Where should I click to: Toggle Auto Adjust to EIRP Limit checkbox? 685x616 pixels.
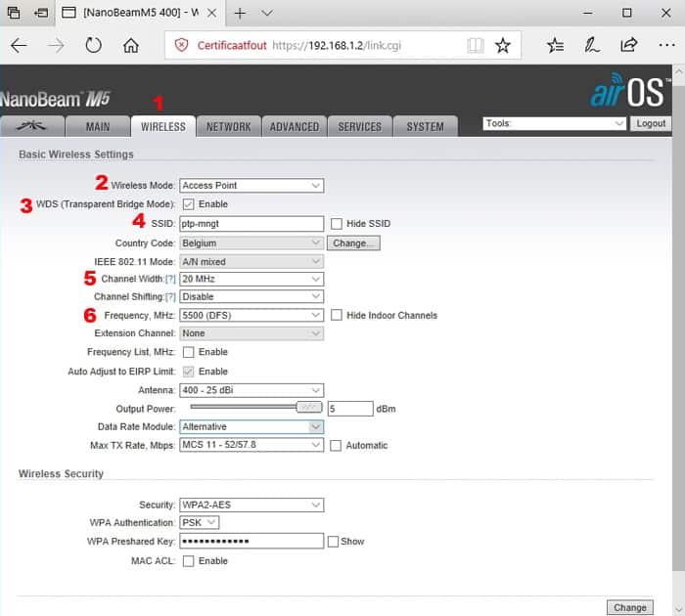click(188, 372)
